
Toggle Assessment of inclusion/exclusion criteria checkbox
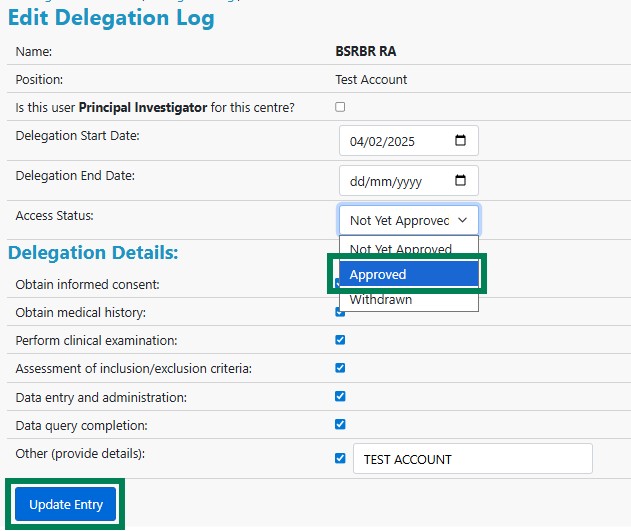click(x=340, y=368)
